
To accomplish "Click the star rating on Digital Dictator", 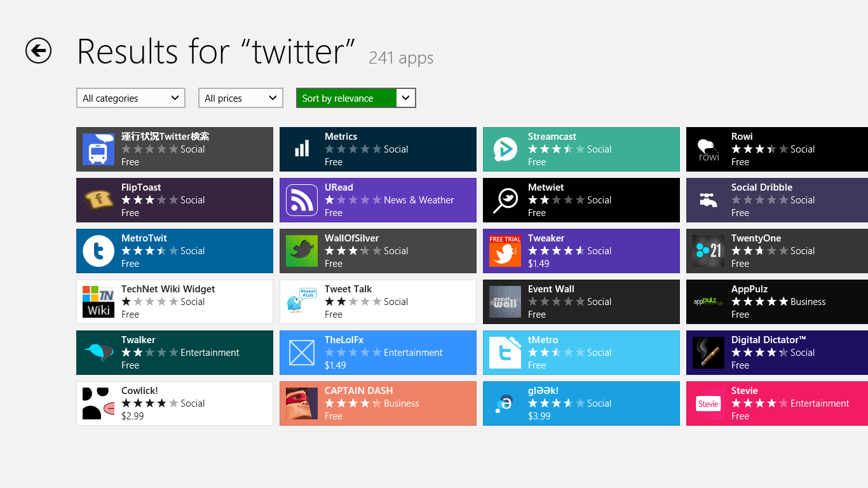I will (x=759, y=353).
